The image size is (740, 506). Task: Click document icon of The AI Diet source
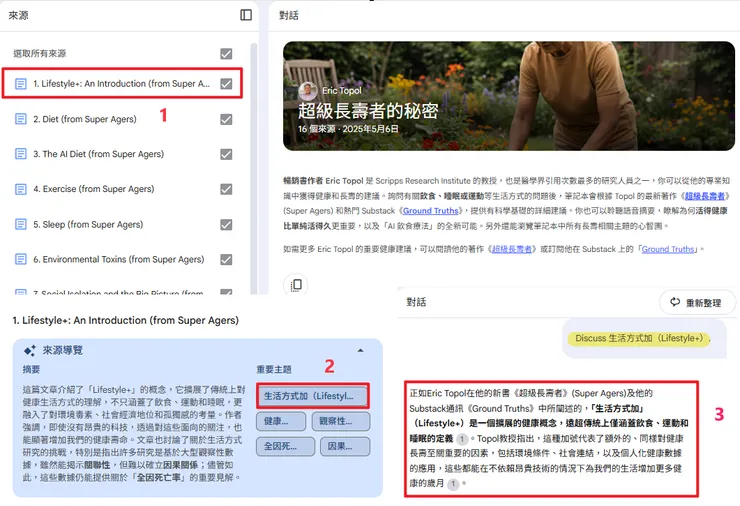click(x=21, y=154)
